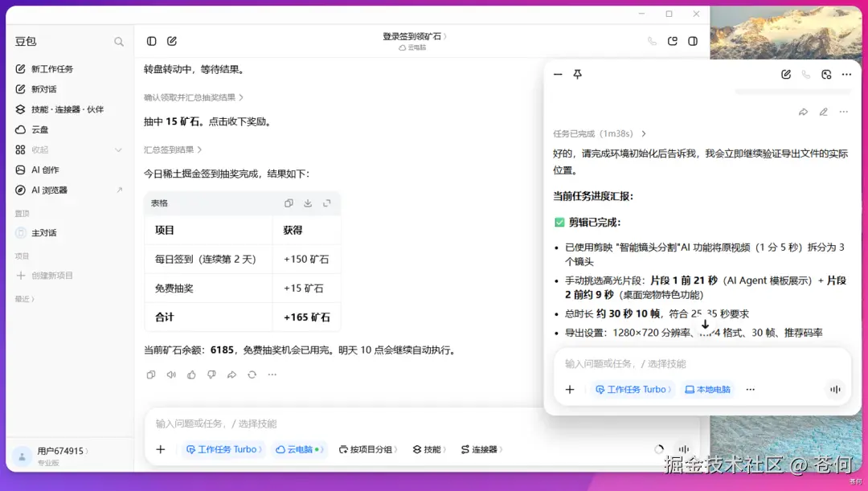Screen dimensions: 868x491
Task: Click the edit pencil icon in floating panel message
Action: coord(823,112)
